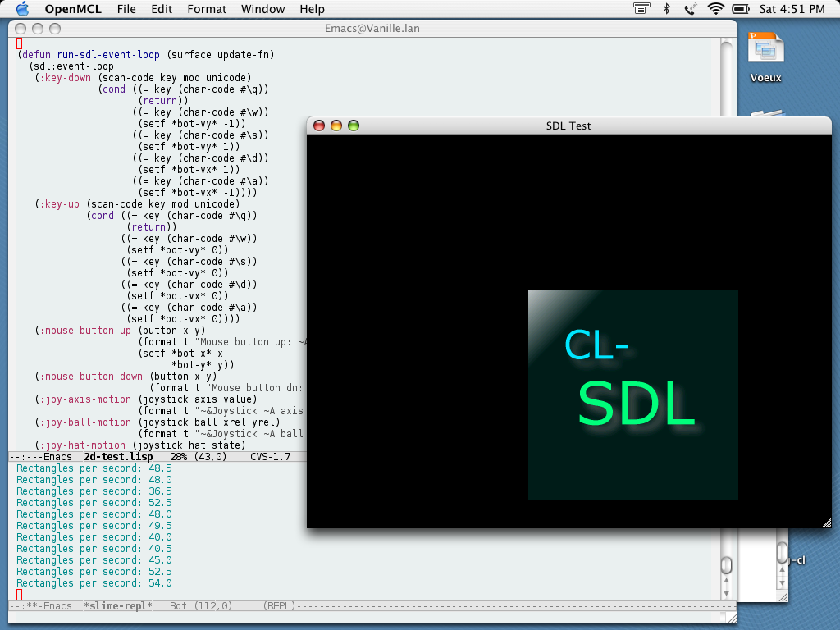
Task: Open the Edit menu
Action: click(x=162, y=9)
